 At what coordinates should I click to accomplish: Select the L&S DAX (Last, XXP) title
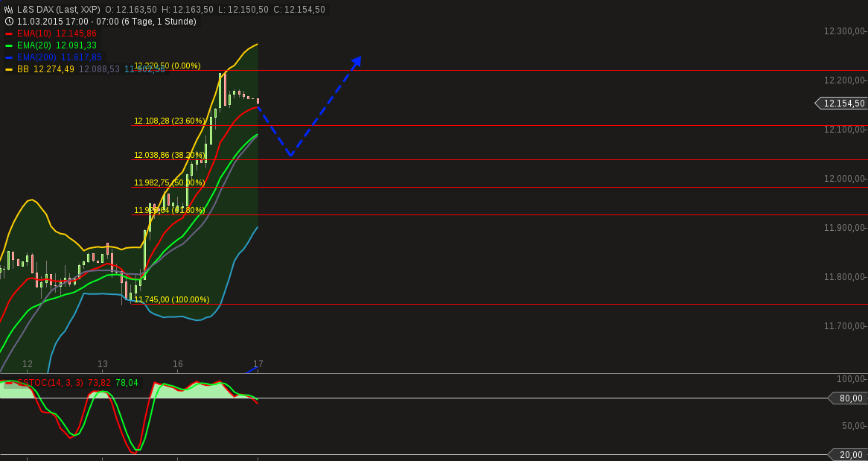pos(58,10)
